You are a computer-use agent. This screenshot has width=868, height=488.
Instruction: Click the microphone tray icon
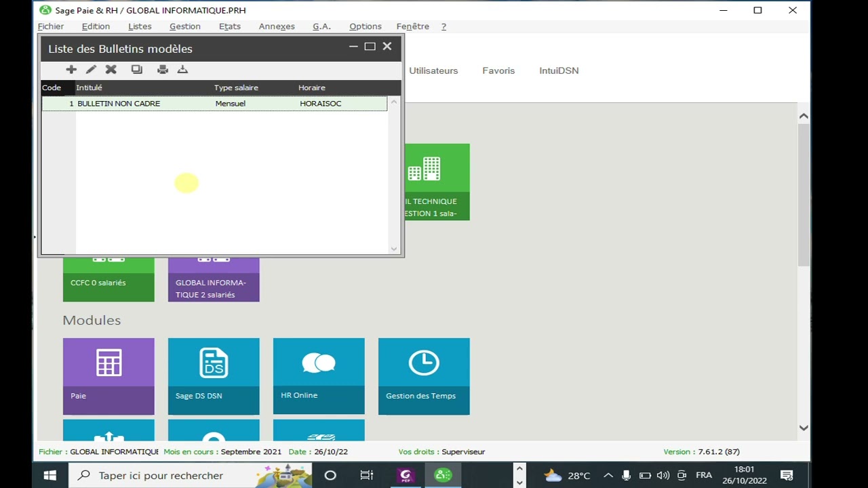coord(627,475)
